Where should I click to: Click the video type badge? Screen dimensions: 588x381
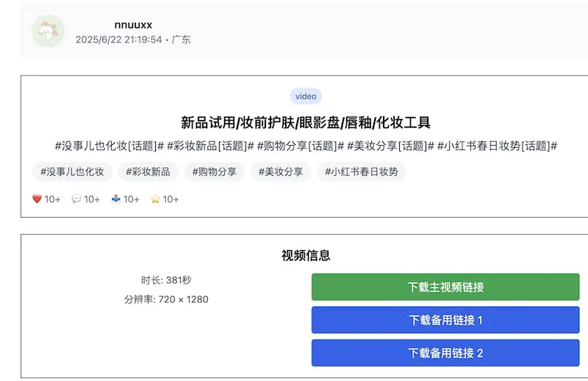click(x=306, y=96)
